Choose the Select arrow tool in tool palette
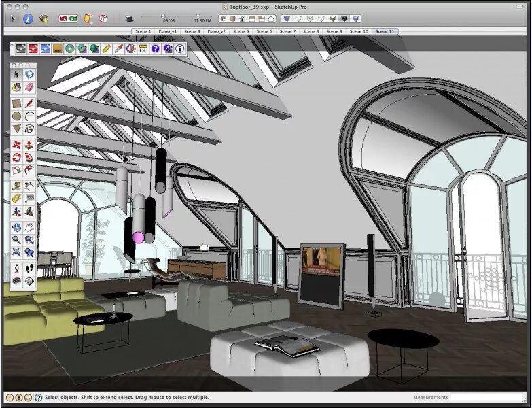The height and width of the screenshot is (408, 532). 16,74
